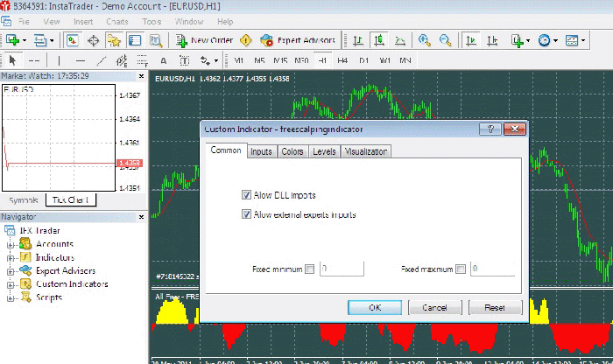Select the Text tool A
613x364 pixels.
point(164,60)
